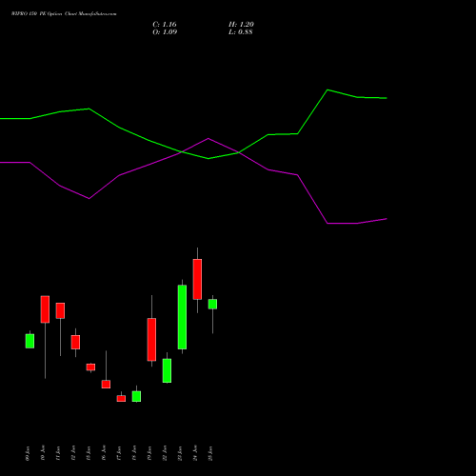Select the highest red candlestick for 24 Jun
The height and width of the screenshot is (476, 476).
(197, 279)
